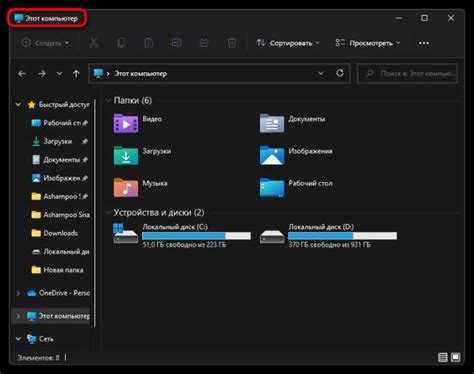474x374 pixels.
Task: Click the Share icon in toolbar
Action: click(x=204, y=43)
